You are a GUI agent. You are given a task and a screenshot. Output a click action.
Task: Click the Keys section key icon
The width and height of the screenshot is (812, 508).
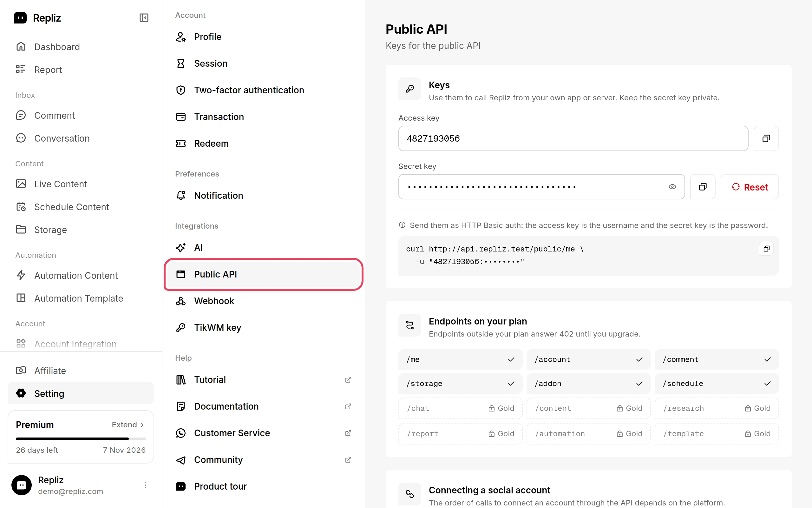pyautogui.click(x=410, y=89)
